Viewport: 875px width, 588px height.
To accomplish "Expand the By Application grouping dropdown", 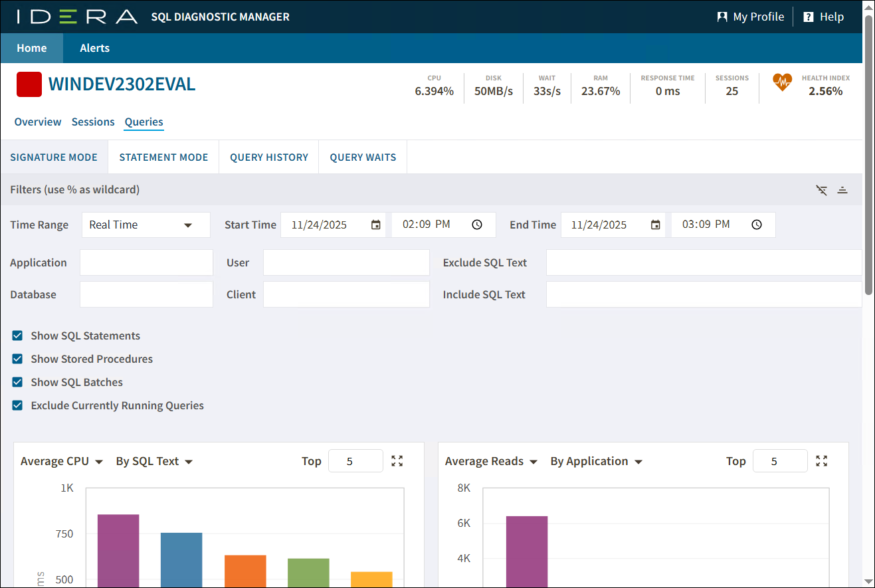I will tap(596, 462).
